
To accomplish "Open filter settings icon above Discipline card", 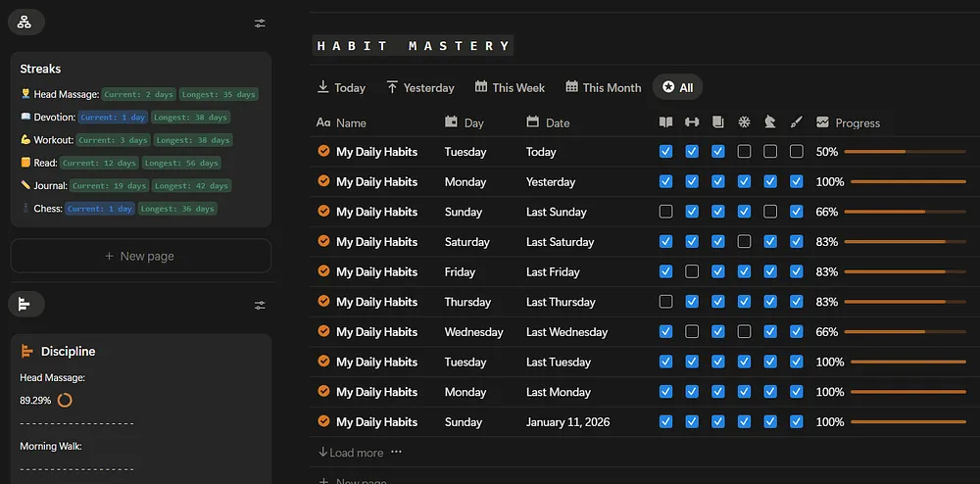I will pyautogui.click(x=260, y=305).
